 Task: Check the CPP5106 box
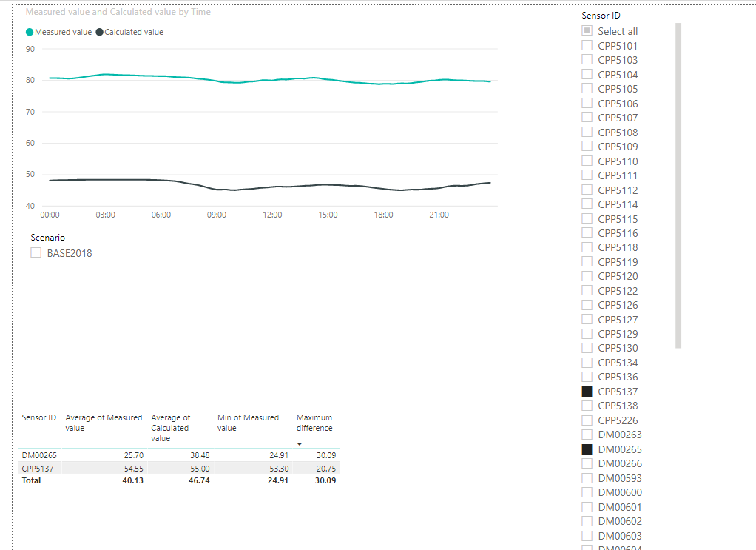pos(587,103)
